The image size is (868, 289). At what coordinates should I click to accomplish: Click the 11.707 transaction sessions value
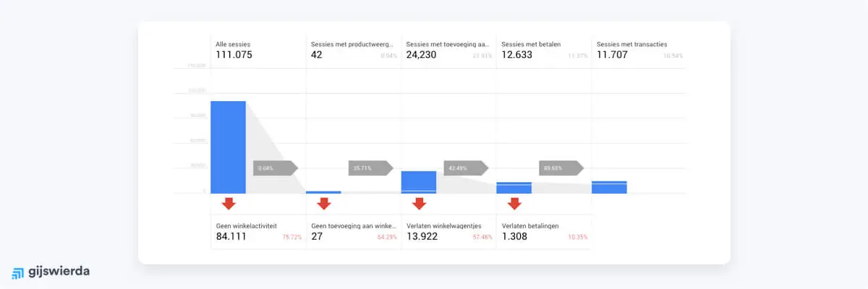tap(612, 55)
